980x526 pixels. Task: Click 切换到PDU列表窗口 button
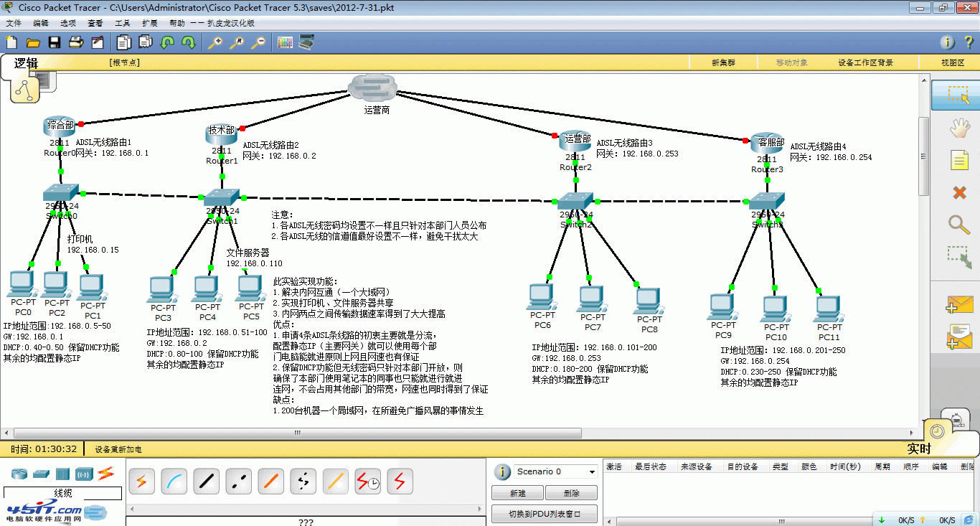(545, 515)
